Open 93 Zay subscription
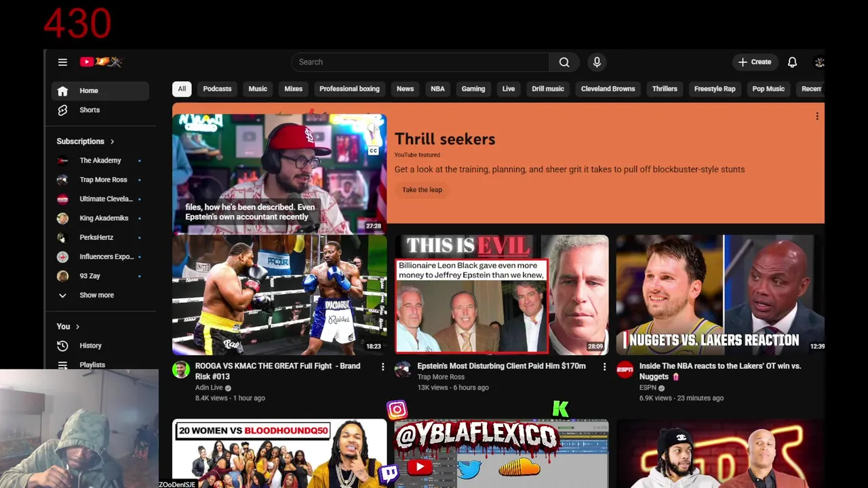The height and width of the screenshot is (488, 868). pyautogui.click(x=100, y=276)
